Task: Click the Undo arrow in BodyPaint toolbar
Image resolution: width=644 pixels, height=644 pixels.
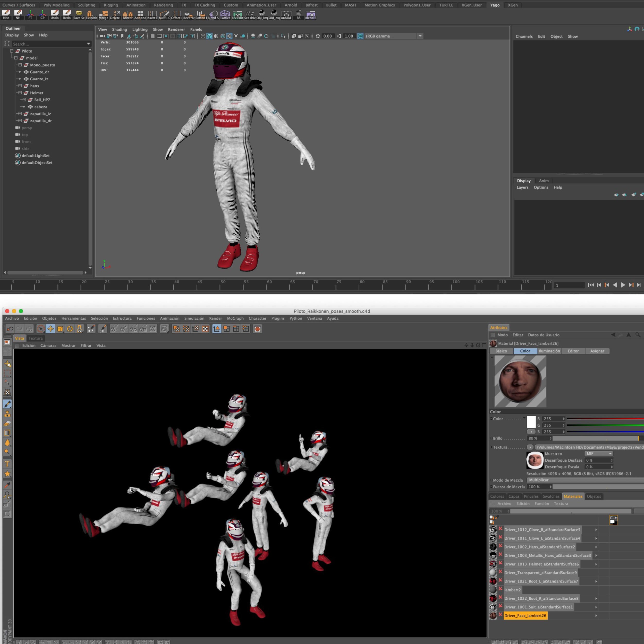Action: click(10, 329)
